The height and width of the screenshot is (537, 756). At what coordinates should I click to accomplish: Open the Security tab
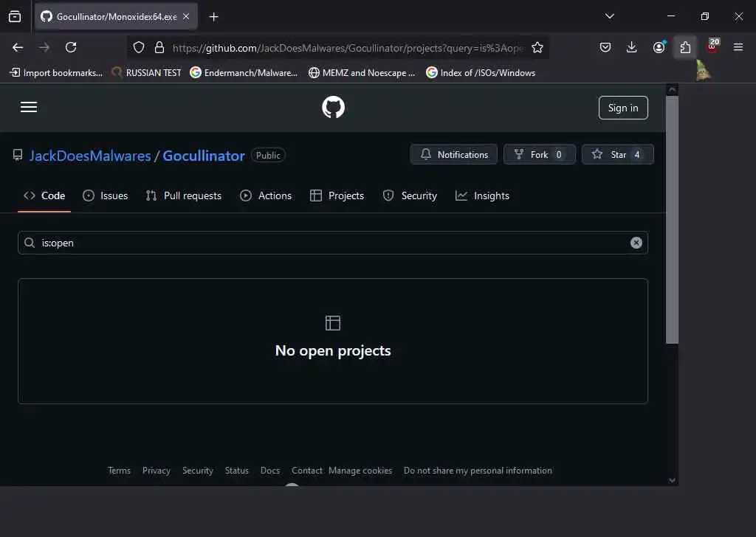click(410, 195)
